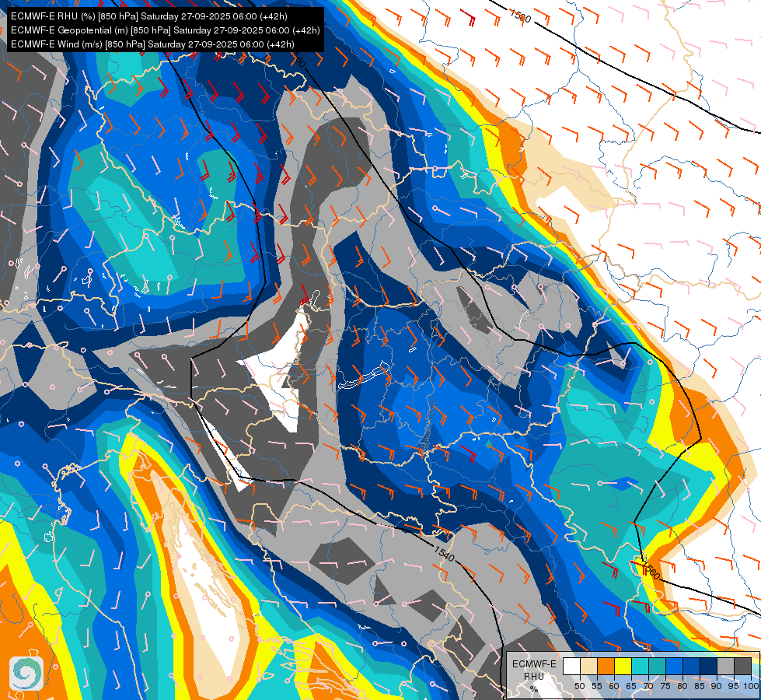
Task: Click the legend value 55
Action: coord(597,686)
